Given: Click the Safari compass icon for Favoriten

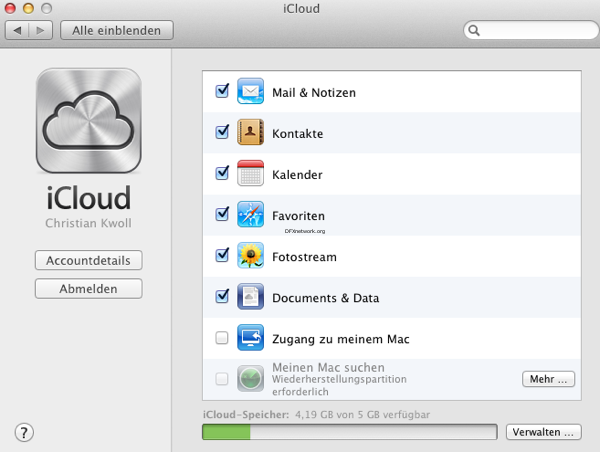Looking at the screenshot, I should 250,214.
